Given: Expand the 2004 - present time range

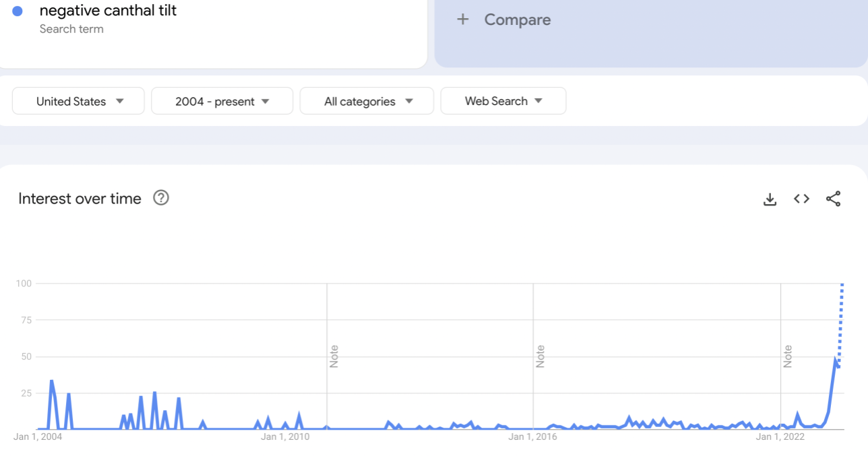Looking at the screenshot, I should (x=222, y=101).
